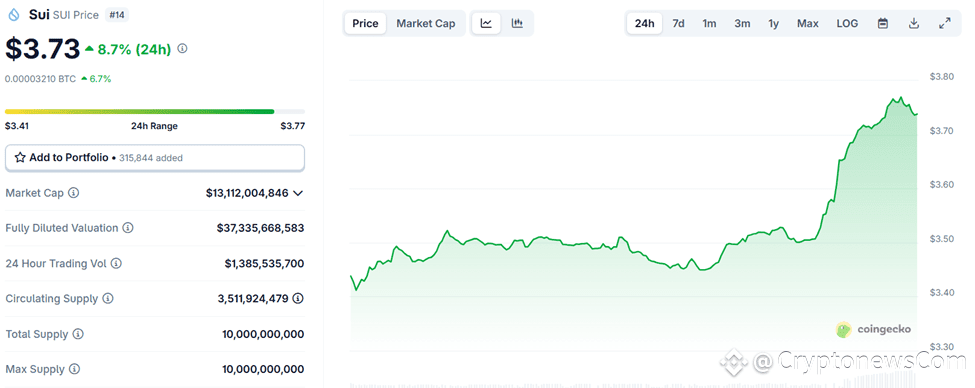Image resolution: width=975 pixels, height=388 pixels.
Task: Click the $3.50 y-axis label
Action: coord(941,239)
